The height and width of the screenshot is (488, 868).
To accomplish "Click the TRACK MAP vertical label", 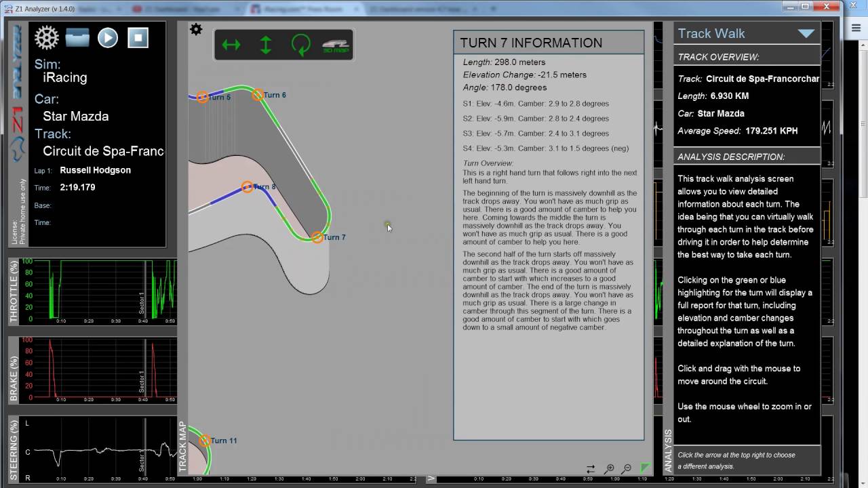I will (x=182, y=447).
